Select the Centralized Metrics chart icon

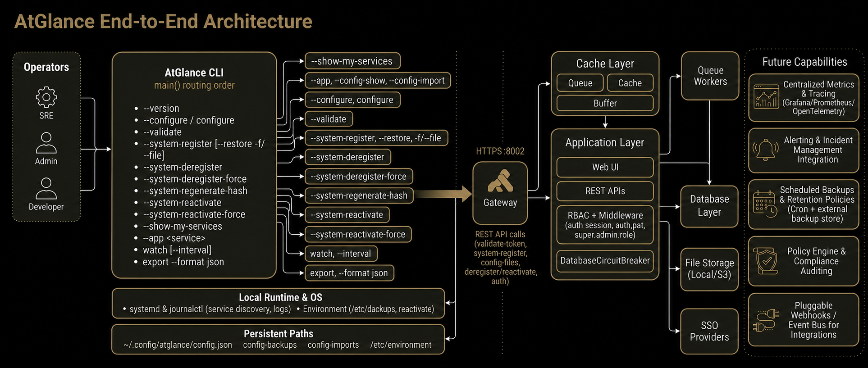coord(766,97)
